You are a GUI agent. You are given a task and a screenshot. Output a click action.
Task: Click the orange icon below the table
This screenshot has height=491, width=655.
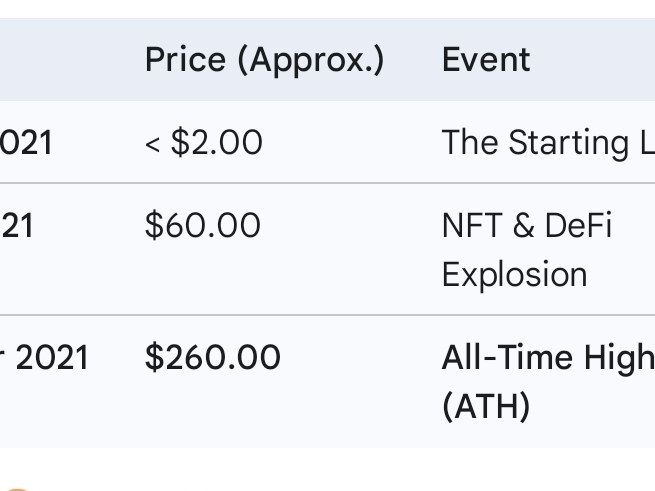16,488
